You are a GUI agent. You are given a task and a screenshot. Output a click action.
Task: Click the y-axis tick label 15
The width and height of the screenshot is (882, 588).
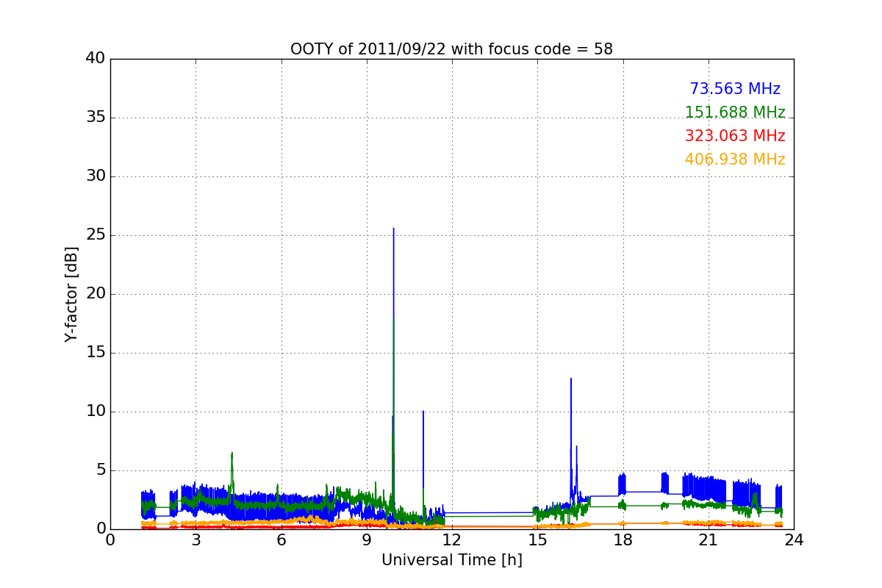[96, 353]
